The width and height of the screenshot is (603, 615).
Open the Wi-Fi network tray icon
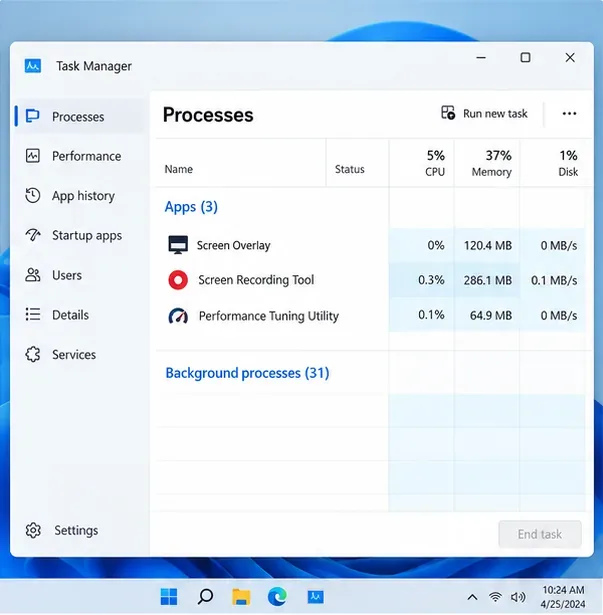point(496,597)
